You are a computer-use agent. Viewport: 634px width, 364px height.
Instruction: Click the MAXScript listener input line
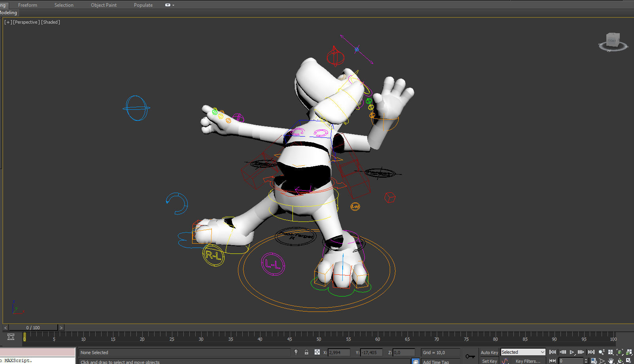click(x=38, y=360)
